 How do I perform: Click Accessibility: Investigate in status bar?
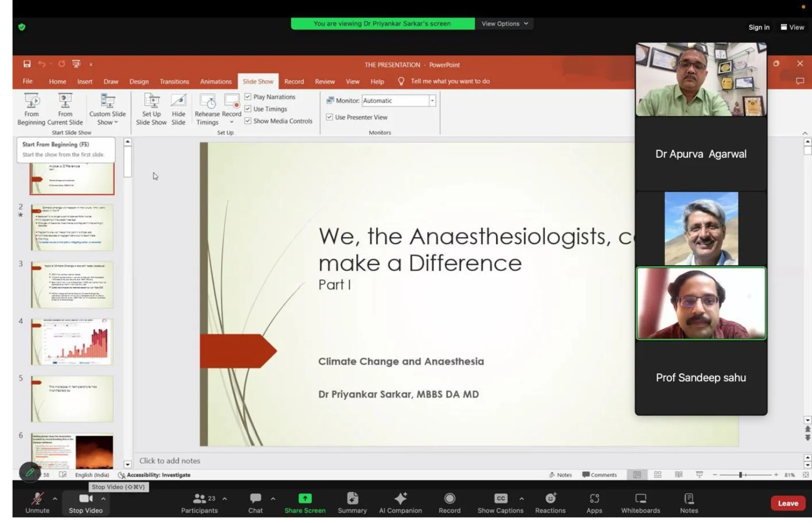pos(154,475)
